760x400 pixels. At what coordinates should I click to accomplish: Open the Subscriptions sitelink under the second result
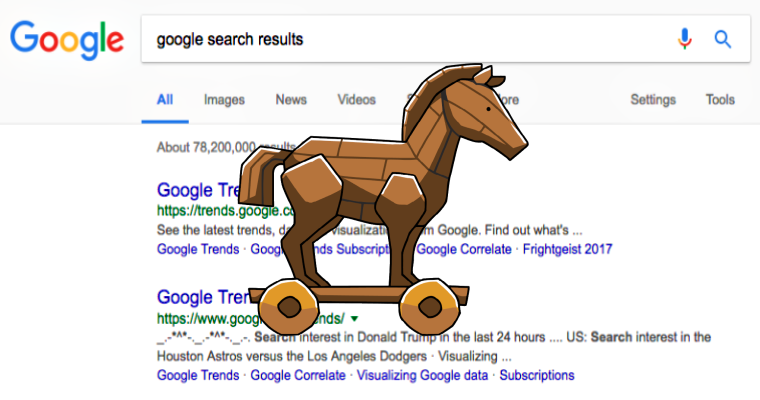pos(537,375)
